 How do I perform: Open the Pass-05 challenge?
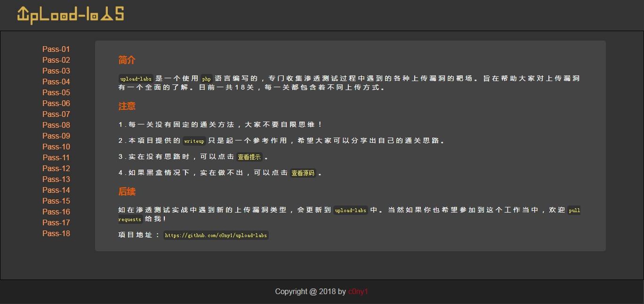coord(56,92)
